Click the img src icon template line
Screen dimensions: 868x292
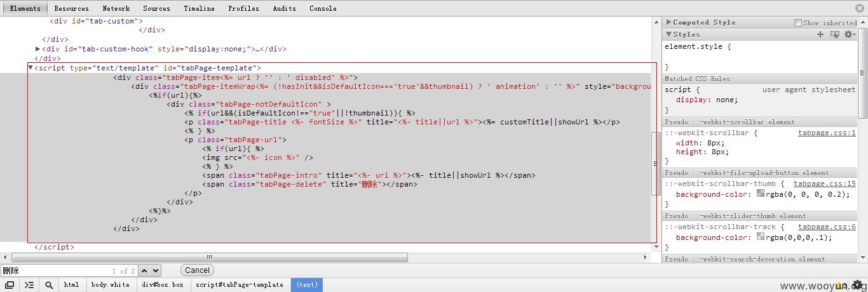[x=258, y=157]
